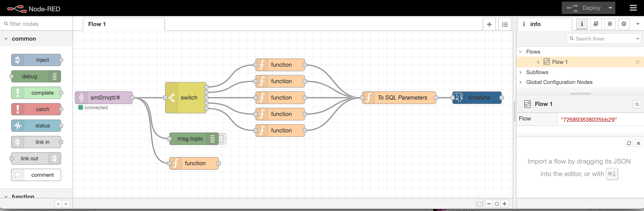The image size is (644, 211).
Task: Zoom out on the workspace canvas
Action: tap(489, 204)
